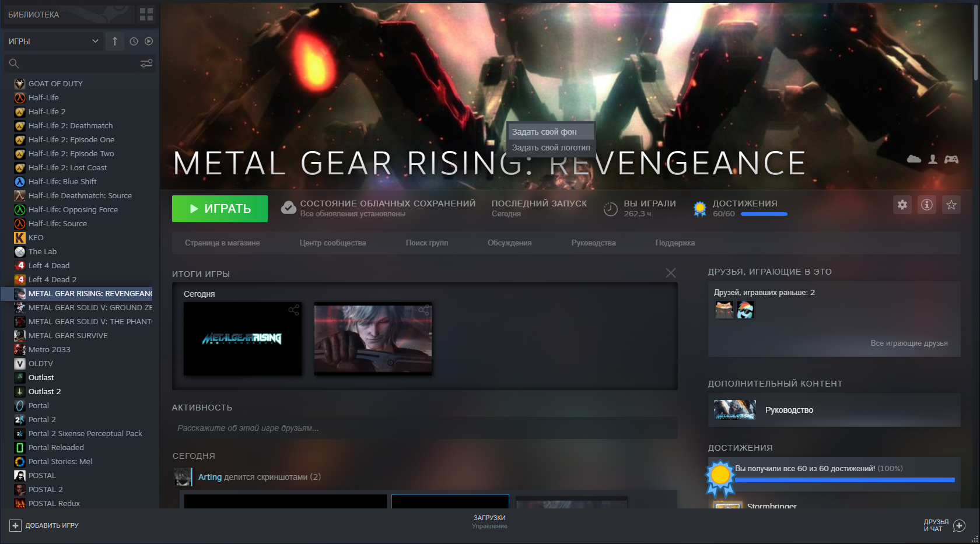The width and height of the screenshot is (980, 544).
Task: Open advanced filter settings icon
Action: [146, 63]
